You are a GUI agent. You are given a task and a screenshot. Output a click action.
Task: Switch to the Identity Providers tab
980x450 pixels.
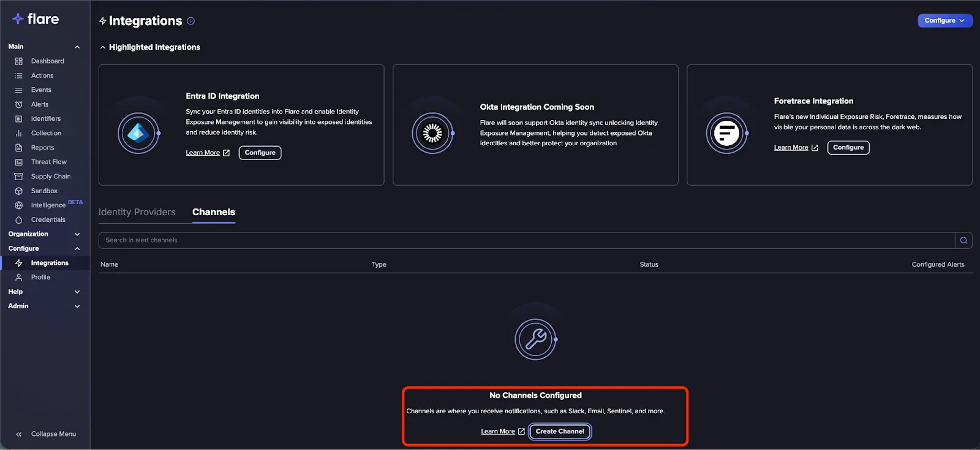(x=137, y=212)
